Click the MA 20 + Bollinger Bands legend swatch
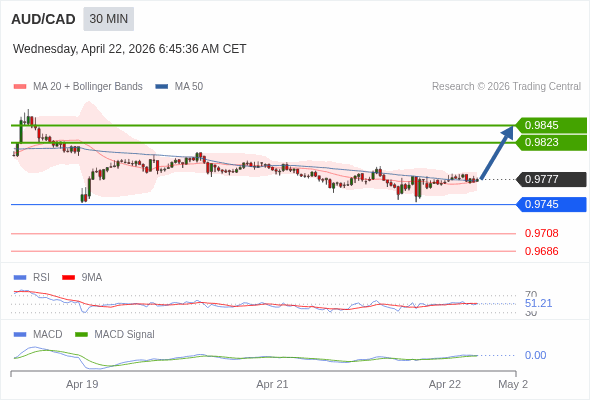 (x=20, y=87)
